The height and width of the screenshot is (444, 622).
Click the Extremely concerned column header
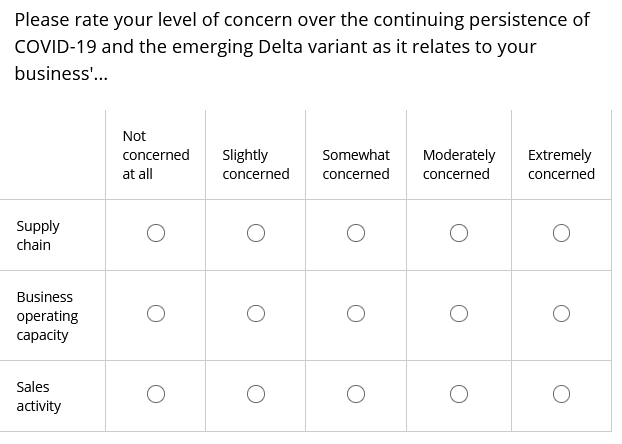coord(561,164)
